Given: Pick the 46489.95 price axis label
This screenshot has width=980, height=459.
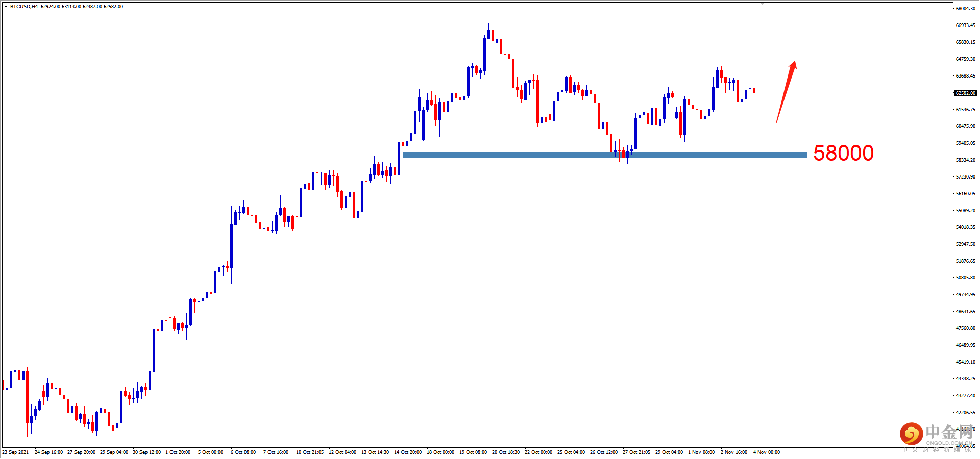Looking at the screenshot, I should (x=966, y=345).
